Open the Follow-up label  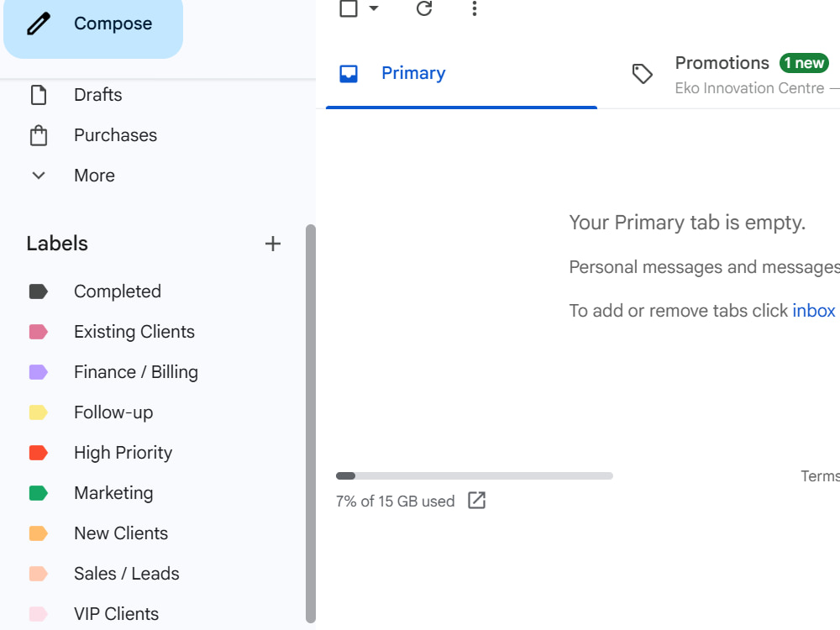(x=113, y=412)
